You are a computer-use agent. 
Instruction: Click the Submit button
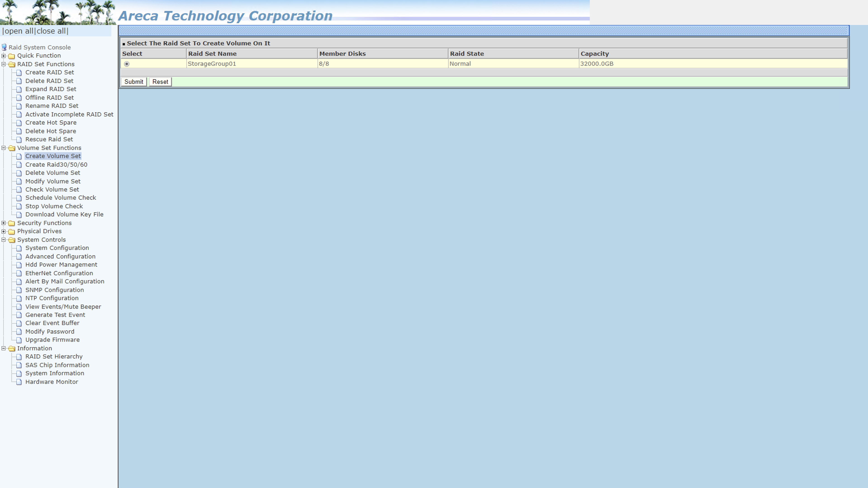(134, 82)
